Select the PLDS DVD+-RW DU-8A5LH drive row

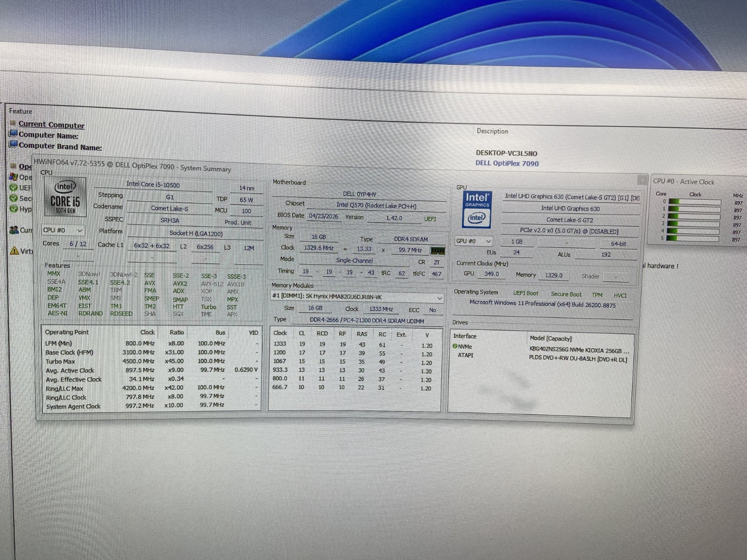click(542, 357)
